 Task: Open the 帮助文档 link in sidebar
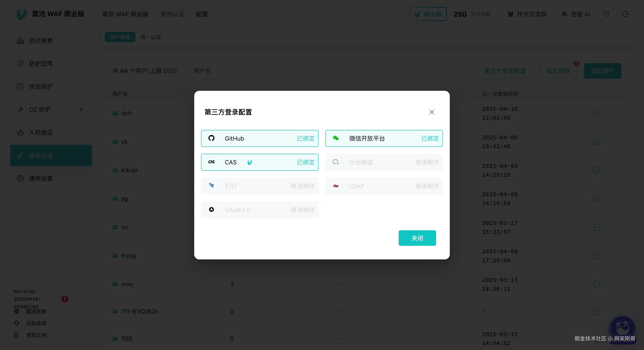click(36, 335)
